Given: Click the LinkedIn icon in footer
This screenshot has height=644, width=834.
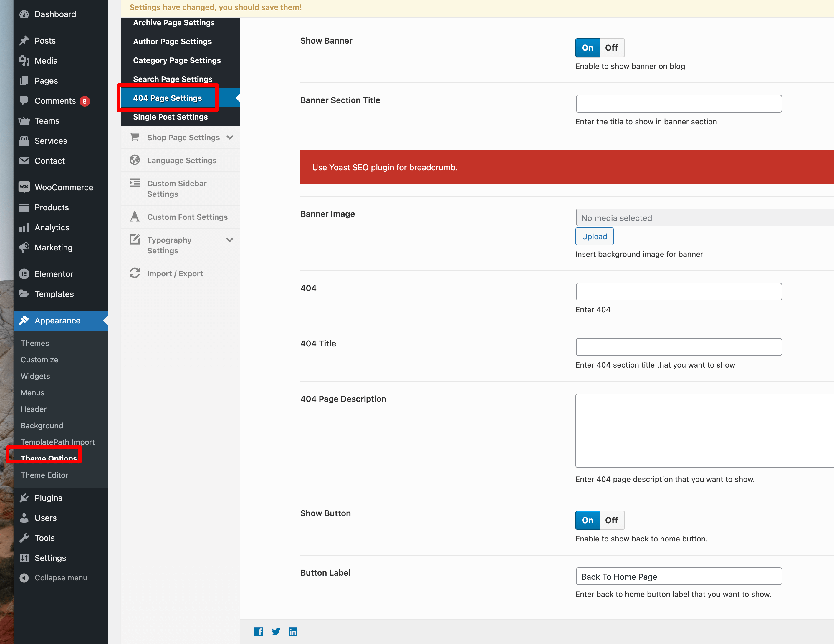Looking at the screenshot, I should point(293,631).
